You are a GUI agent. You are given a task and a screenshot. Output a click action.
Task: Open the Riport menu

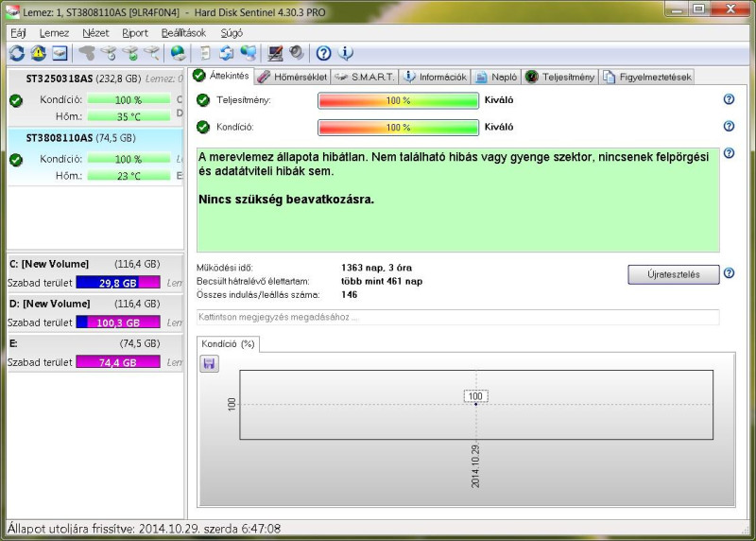pos(135,33)
